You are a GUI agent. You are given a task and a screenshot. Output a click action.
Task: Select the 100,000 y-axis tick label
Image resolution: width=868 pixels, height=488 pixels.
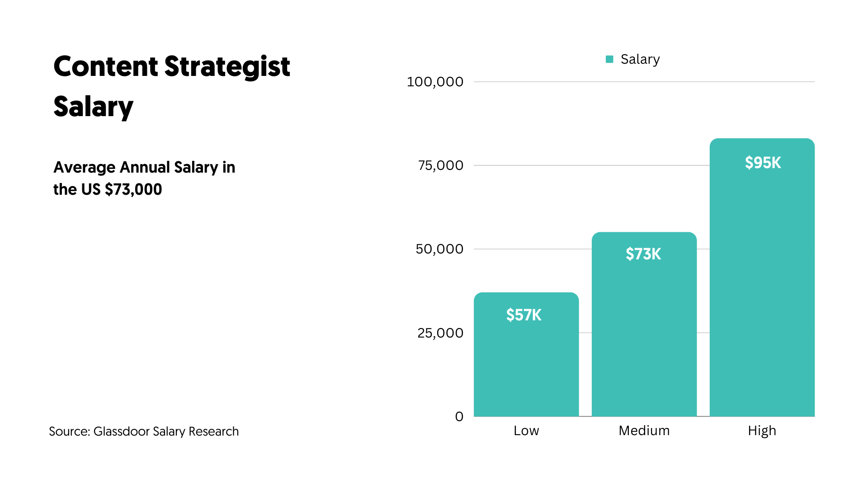pos(435,82)
